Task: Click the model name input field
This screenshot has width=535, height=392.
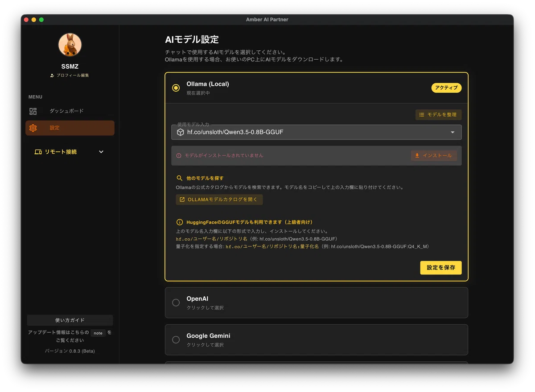Action: point(317,132)
